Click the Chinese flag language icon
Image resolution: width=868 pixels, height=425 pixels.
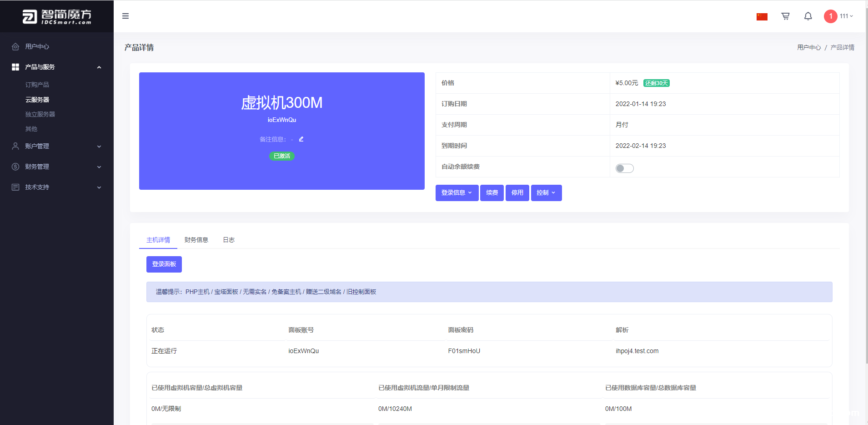[762, 17]
